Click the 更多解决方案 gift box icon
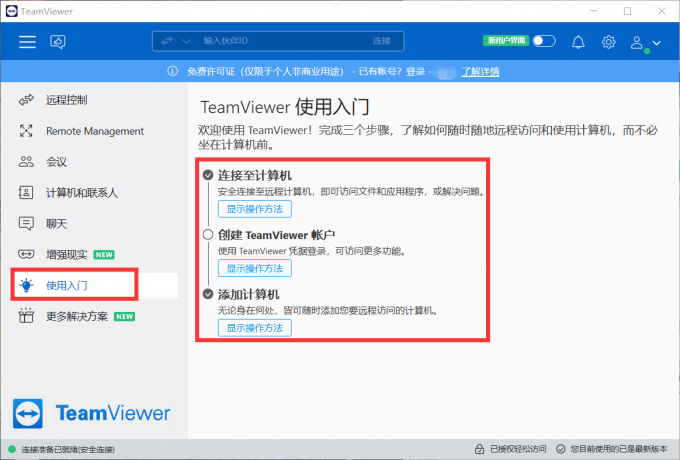This screenshot has width=680, height=460. click(x=26, y=316)
